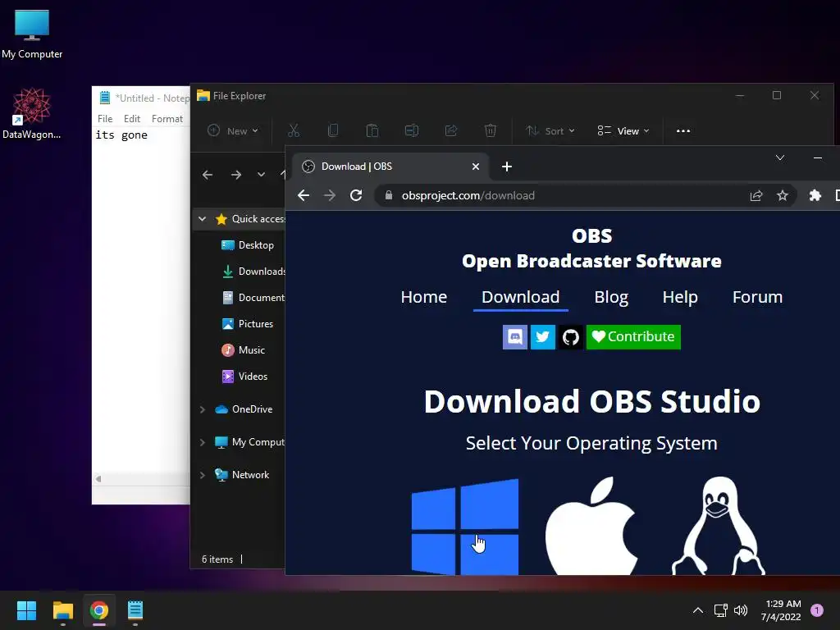This screenshot has height=630, width=840.
Task: Expand the Network tree node
Action: pyautogui.click(x=202, y=475)
